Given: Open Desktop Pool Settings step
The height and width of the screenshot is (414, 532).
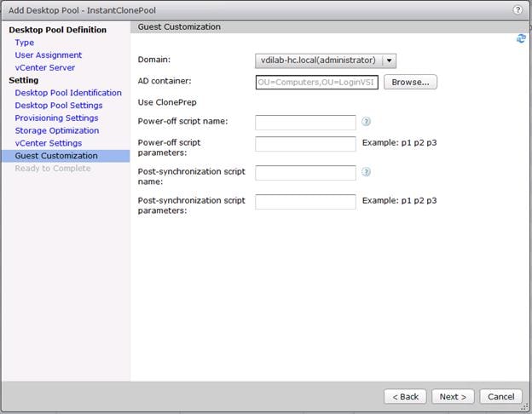Looking at the screenshot, I should (58, 105).
